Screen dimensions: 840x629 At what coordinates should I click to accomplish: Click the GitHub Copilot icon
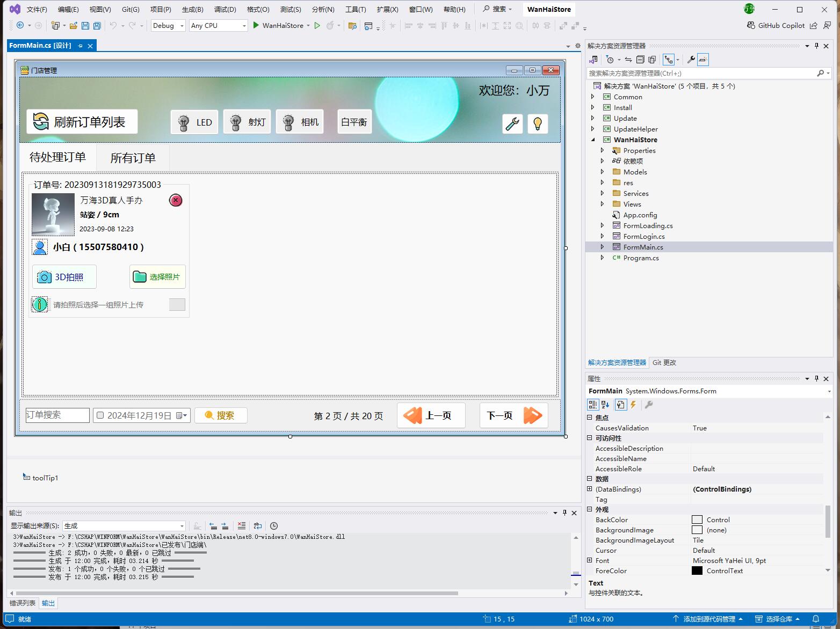point(751,25)
